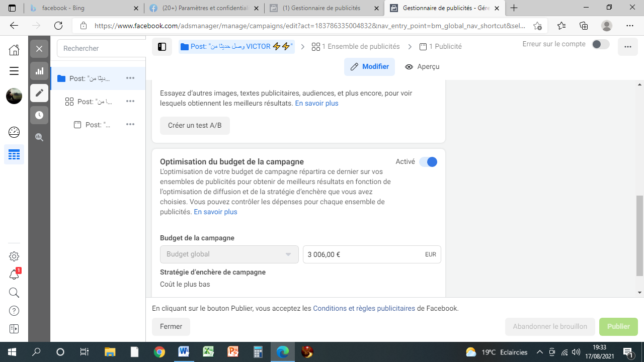
Task: Toggle the side panel layout icon
Action: [162, 47]
